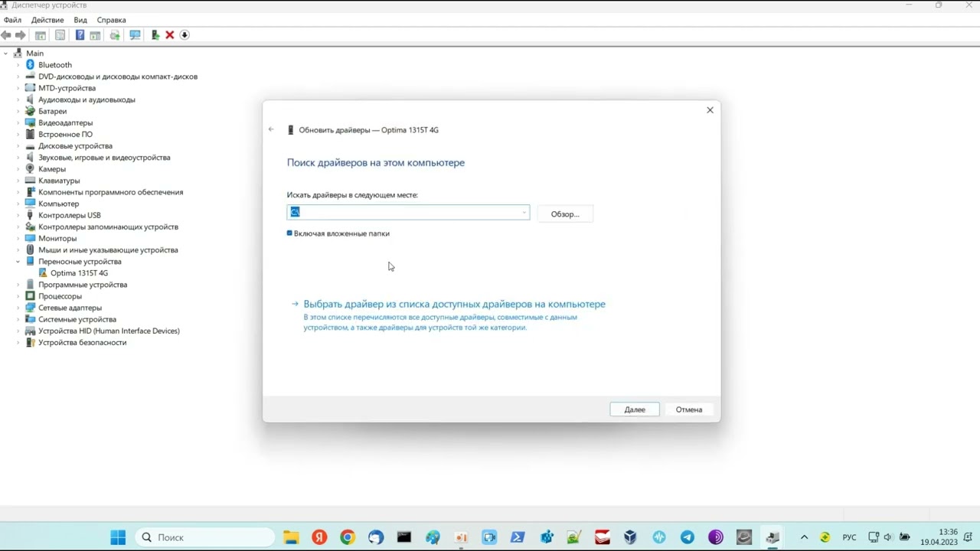The height and width of the screenshot is (551, 980).
Task: Click the black down-arrow circle toolbar icon
Action: pyautogui.click(x=185, y=35)
